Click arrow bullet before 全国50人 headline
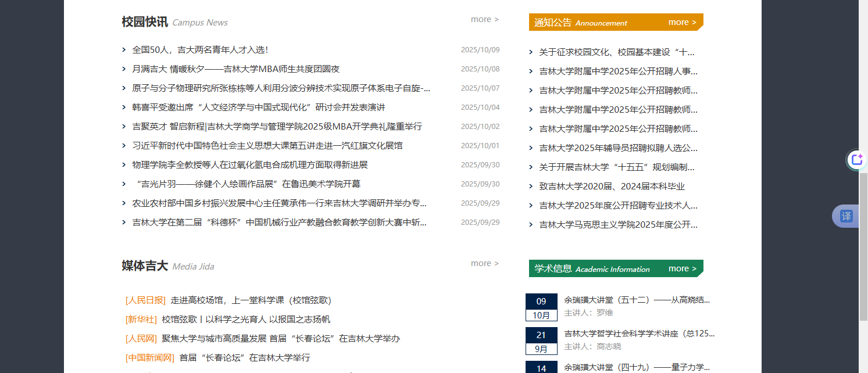 124,50
